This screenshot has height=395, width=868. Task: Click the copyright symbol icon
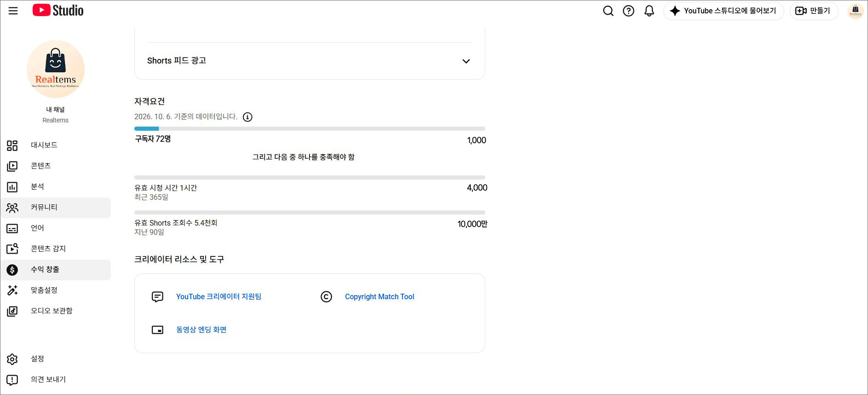(326, 297)
